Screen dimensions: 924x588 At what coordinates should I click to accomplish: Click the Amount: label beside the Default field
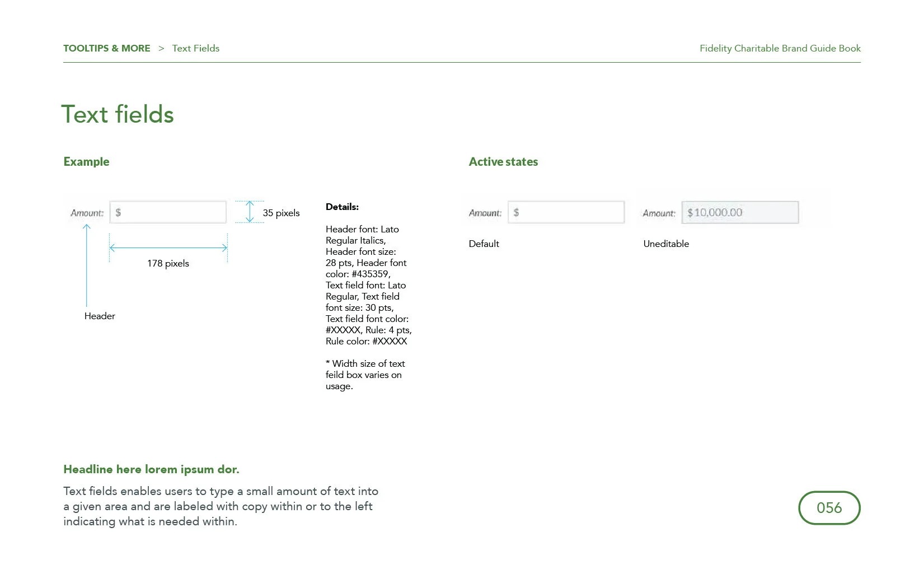click(485, 213)
